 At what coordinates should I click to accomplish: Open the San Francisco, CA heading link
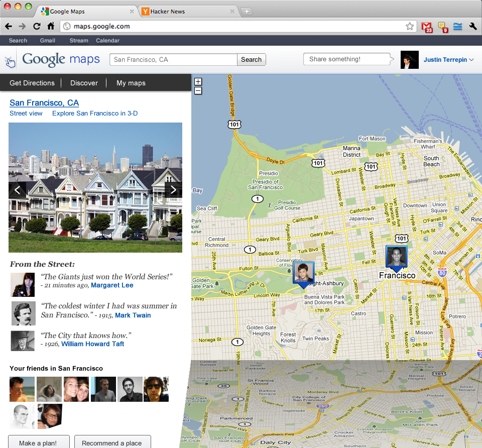(44, 102)
